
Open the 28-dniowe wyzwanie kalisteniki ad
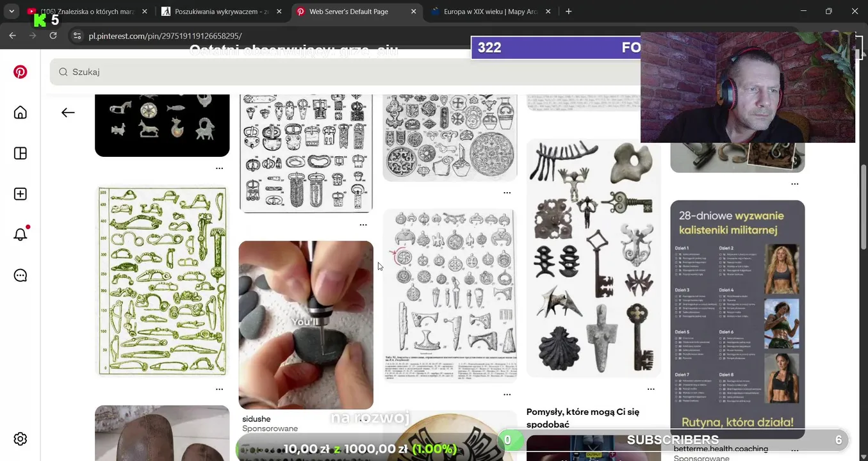(x=737, y=319)
